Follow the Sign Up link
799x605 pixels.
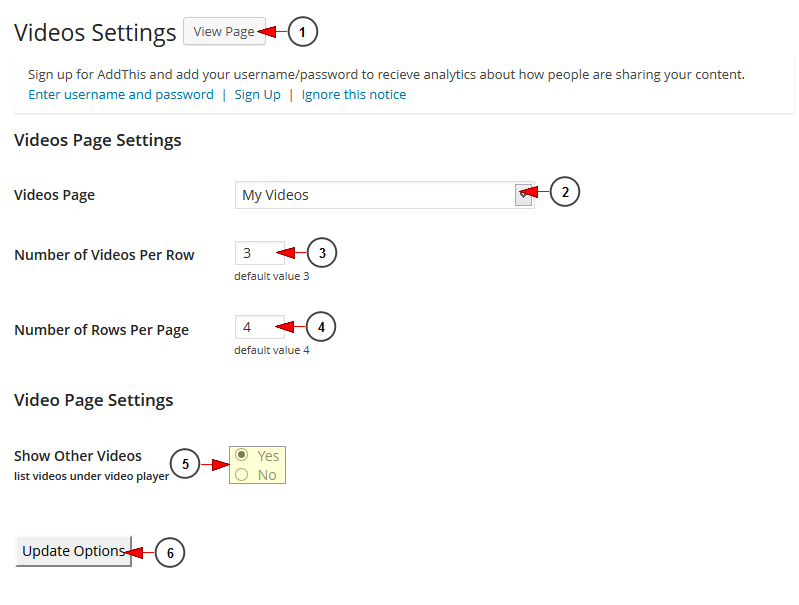tap(257, 95)
